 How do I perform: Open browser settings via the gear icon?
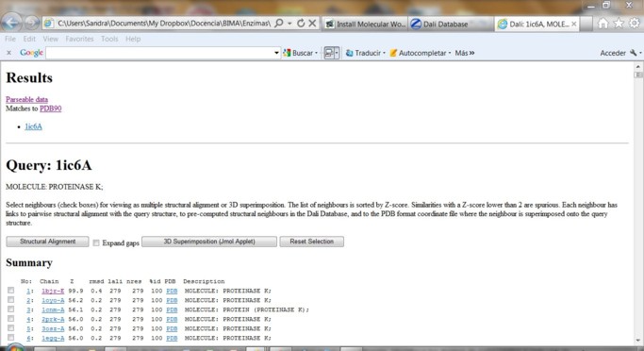635,24
